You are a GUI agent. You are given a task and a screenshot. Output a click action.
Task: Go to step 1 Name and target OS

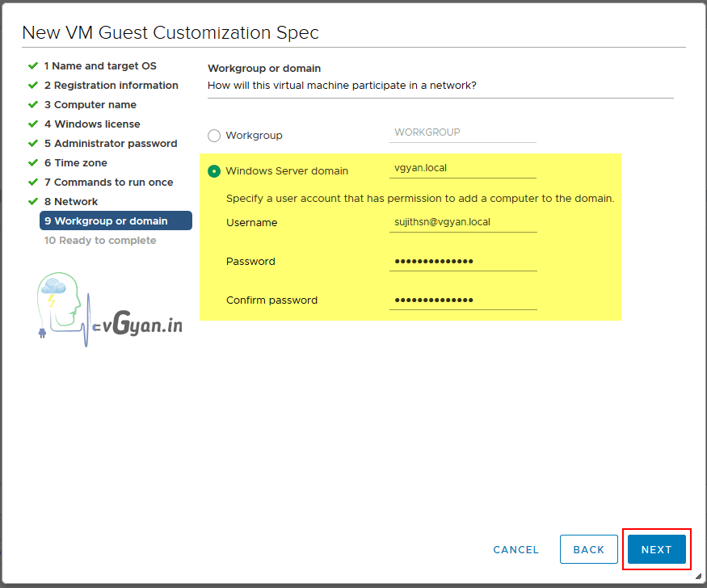click(x=100, y=66)
